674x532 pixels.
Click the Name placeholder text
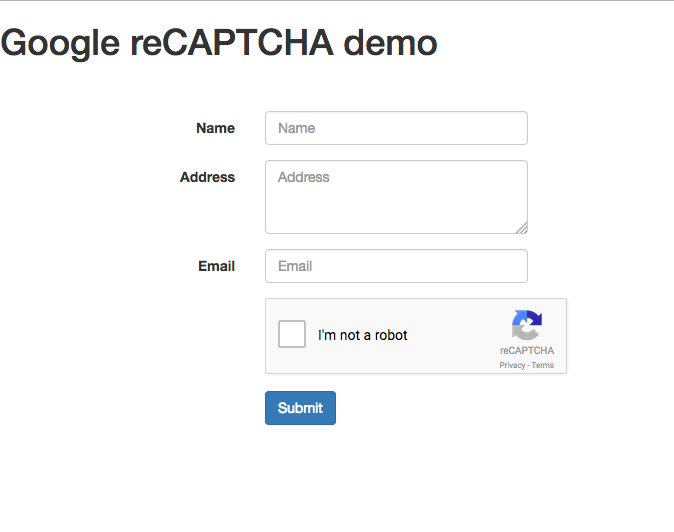[x=297, y=128]
